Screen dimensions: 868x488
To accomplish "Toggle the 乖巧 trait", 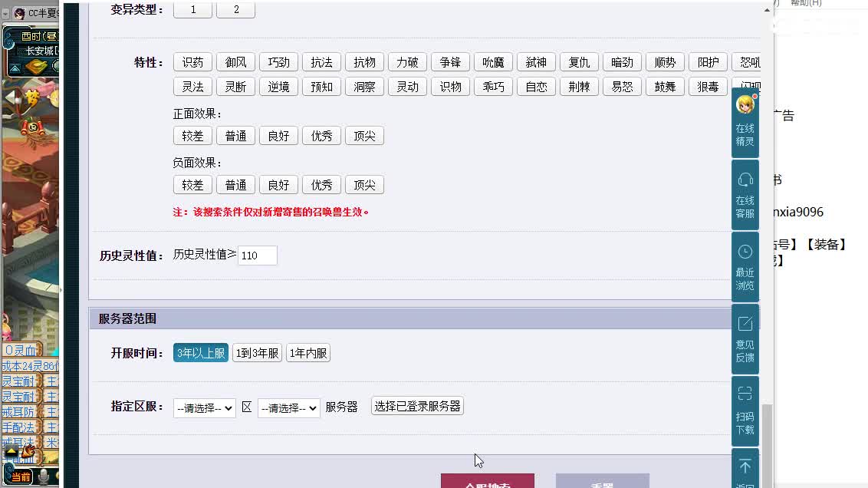I will pyautogui.click(x=493, y=87).
